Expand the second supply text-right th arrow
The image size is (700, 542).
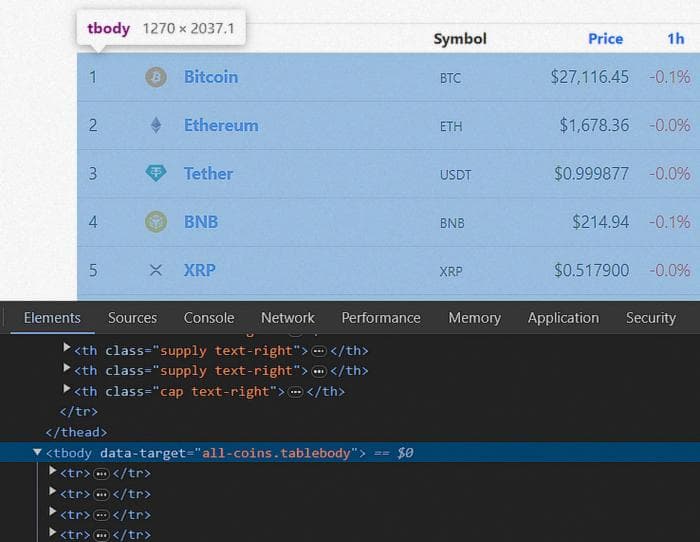pyautogui.click(x=67, y=368)
